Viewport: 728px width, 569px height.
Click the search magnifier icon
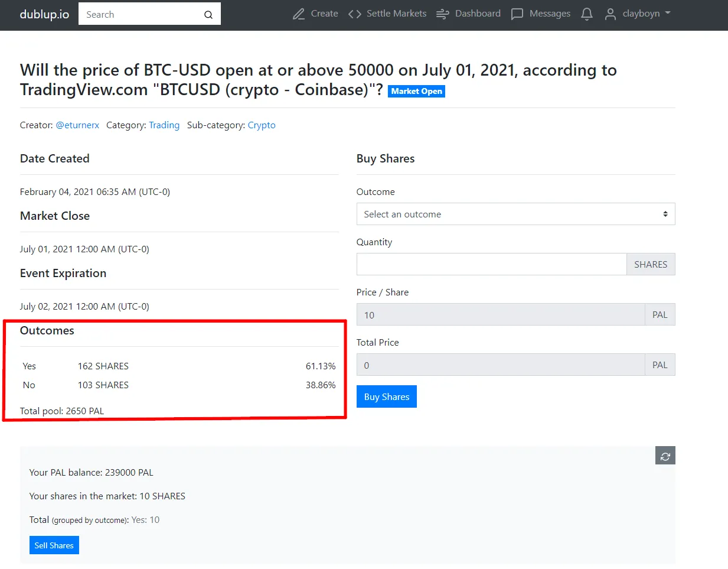(x=208, y=15)
